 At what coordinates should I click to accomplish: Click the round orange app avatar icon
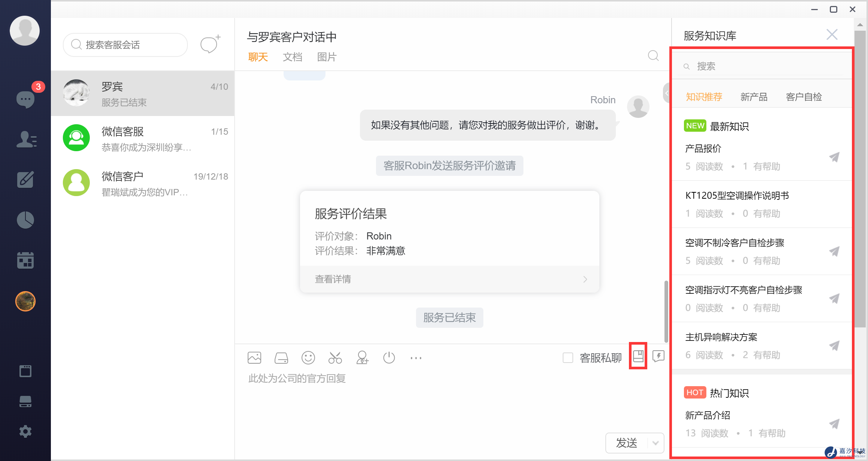25,301
